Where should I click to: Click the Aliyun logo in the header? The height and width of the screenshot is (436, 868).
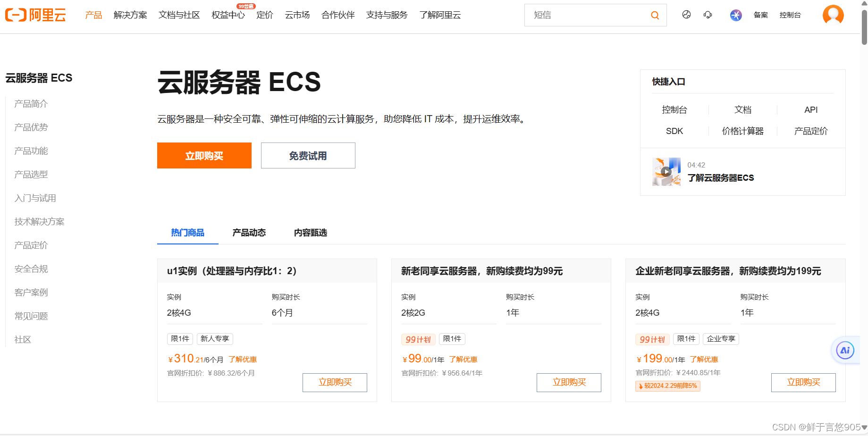click(x=35, y=15)
